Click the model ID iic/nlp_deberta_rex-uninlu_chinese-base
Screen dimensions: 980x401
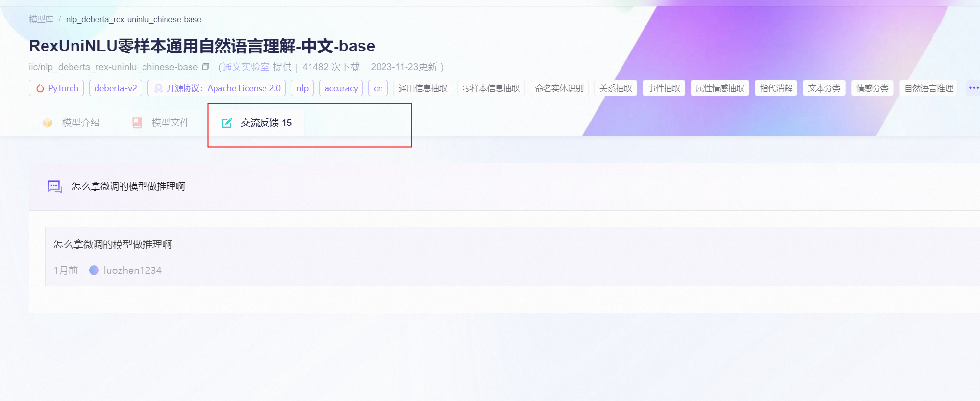pyautogui.click(x=113, y=67)
